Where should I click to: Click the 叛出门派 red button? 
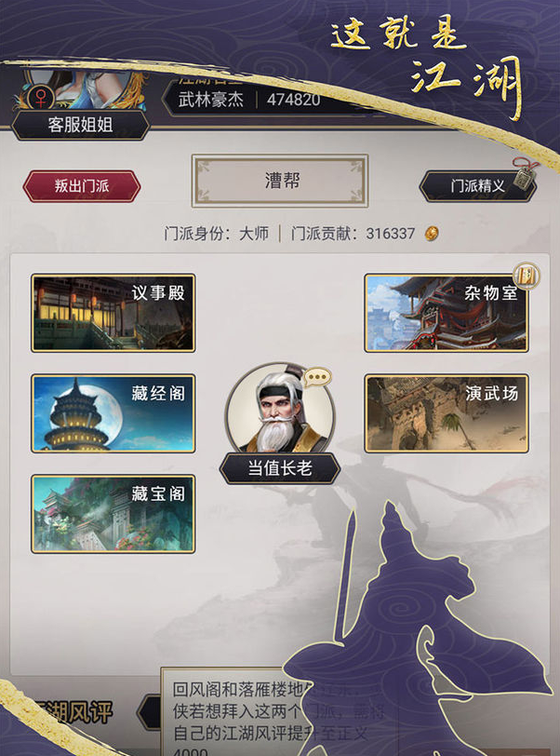coord(82,186)
